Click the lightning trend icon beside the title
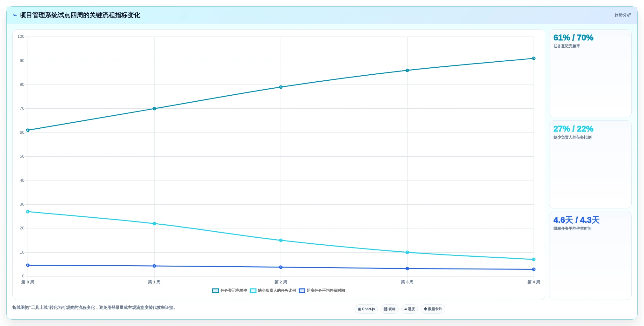Screen dimensions: 644x326 pos(15,15)
